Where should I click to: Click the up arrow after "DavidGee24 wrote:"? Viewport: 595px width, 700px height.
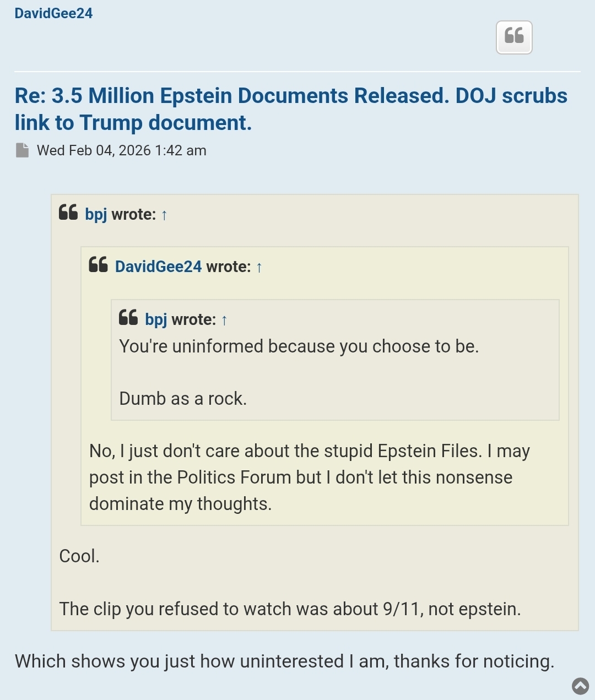point(259,268)
